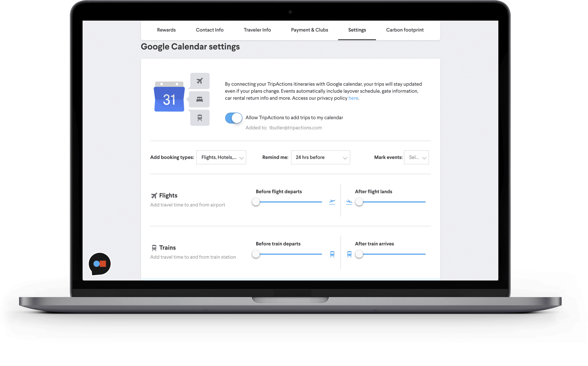Open the Add booking types dropdown
Screen dimensions: 588x366
tap(221, 157)
